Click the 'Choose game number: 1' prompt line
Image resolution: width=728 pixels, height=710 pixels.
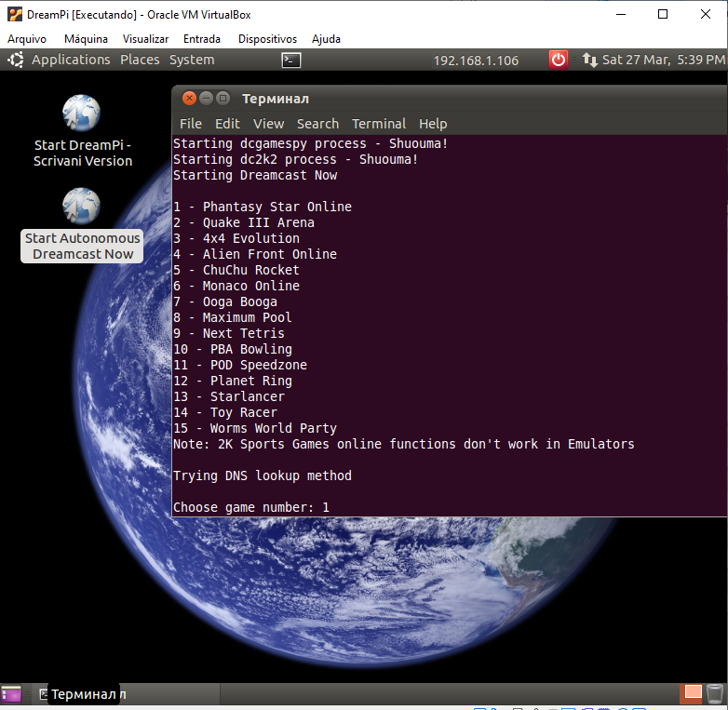[251, 507]
